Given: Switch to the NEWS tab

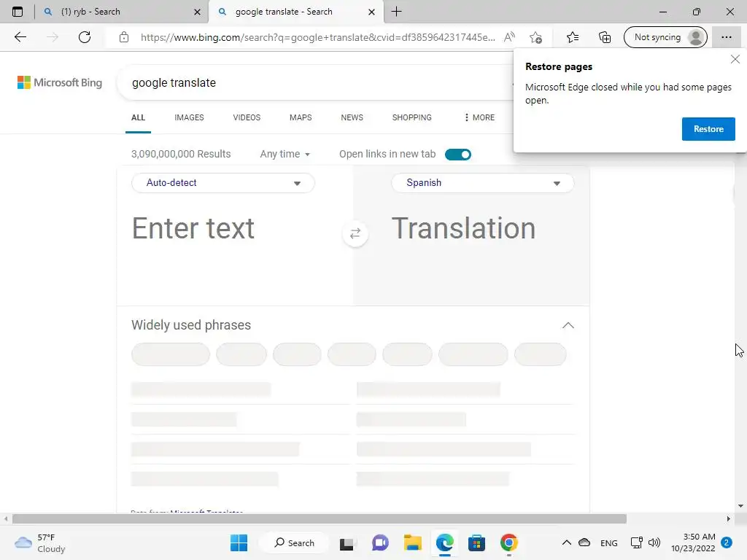Looking at the screenshot, I should tap(352, 117).
